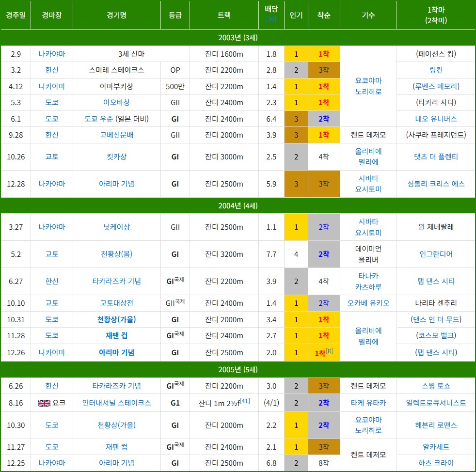This screenshot has width=476, height=472.
Task: Go to jockey 타케 유타카's page
Action: pos(368,403)
